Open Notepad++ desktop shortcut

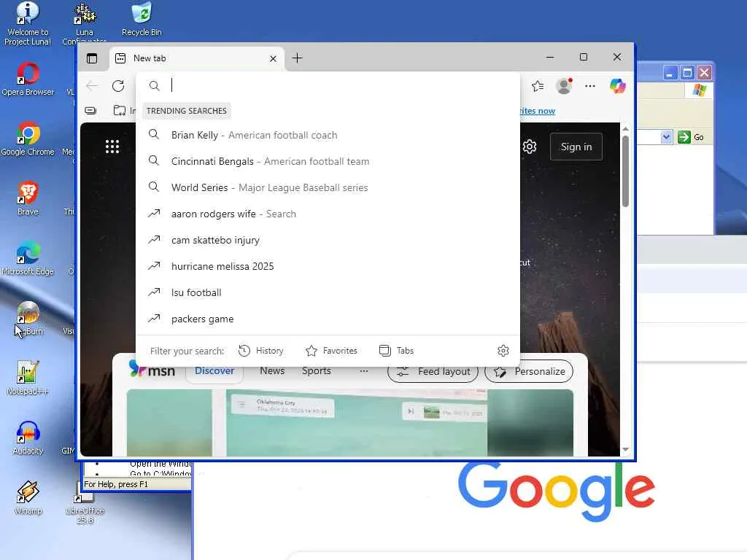pyautogui.click(x=28, y=378)
